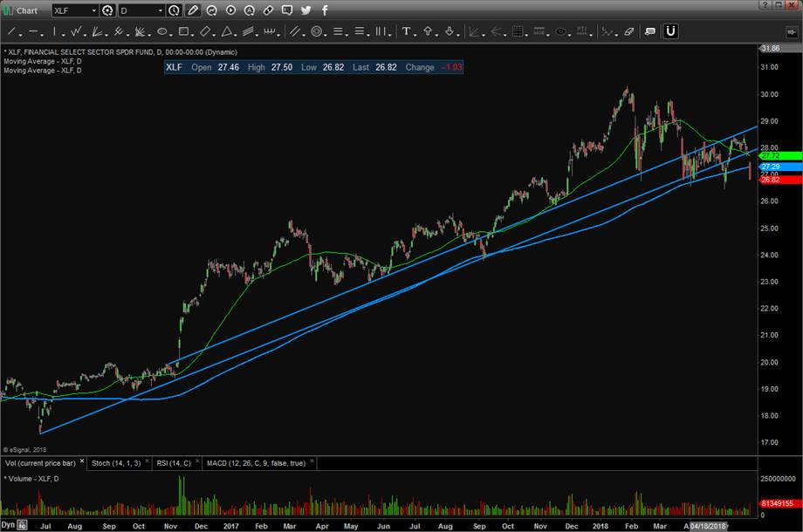Viewport: 803px width, 532px height.
Task: Select the vertical line tool
Action: [54, 31]
